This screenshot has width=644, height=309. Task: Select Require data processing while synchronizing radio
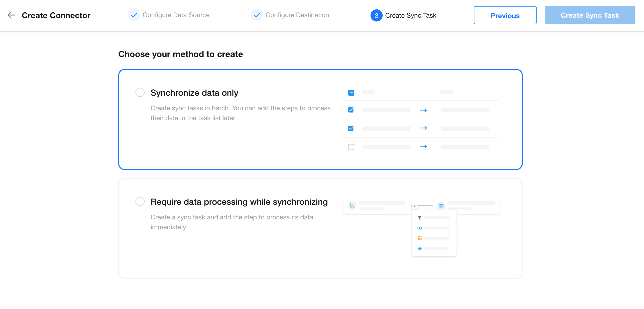(x=140, y=201)
